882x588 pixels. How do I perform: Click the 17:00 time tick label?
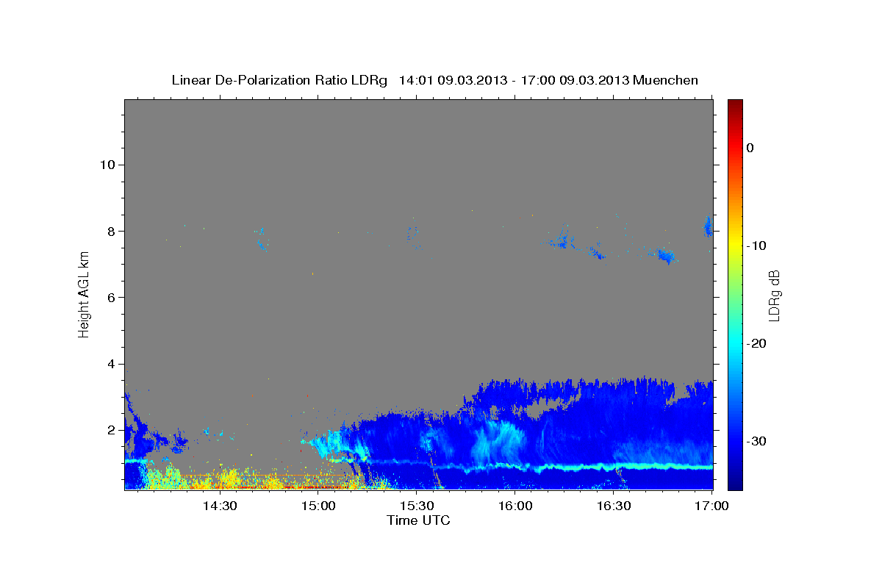tap(712, 506)
